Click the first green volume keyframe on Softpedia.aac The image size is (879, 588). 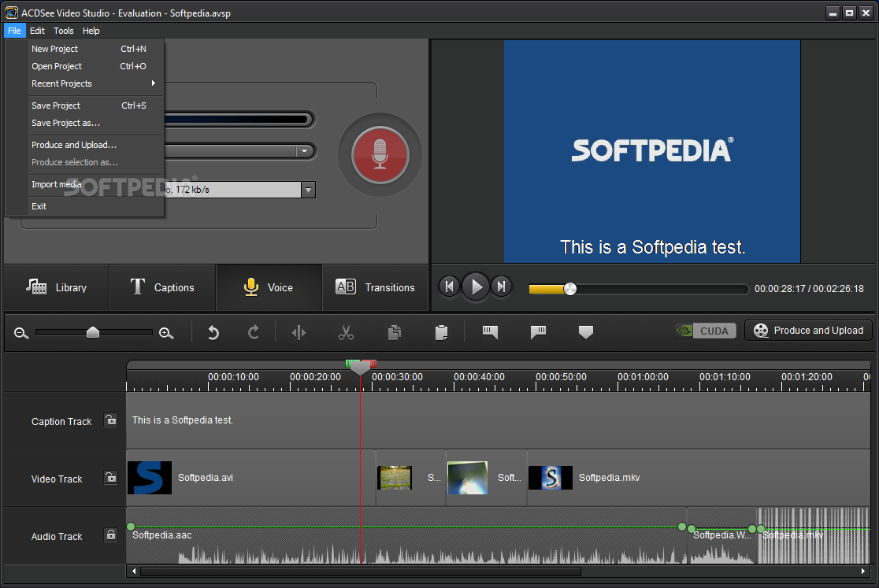(x=131, y=527)
